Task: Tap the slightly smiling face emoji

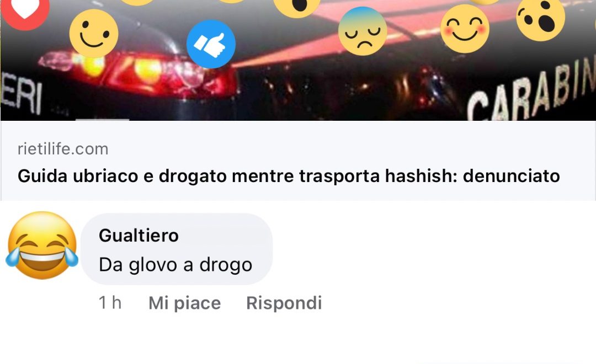Action: pyautogui.click(x=94, y=34)
